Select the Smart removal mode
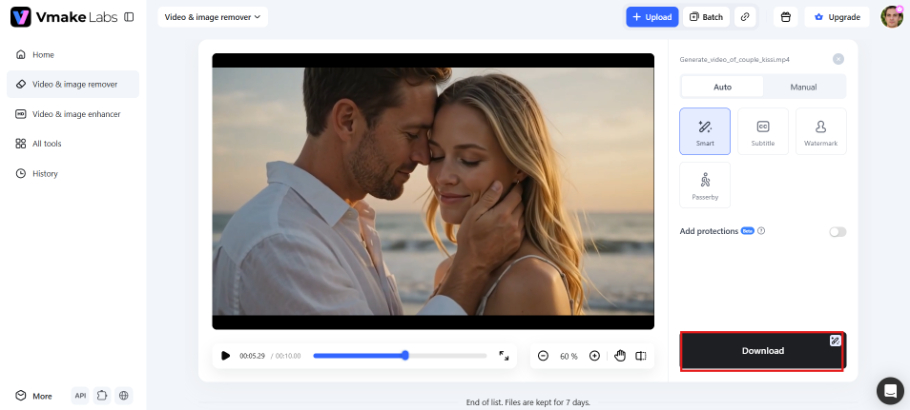The height and width of the screenshot is (410, 910). click(705, 131)
